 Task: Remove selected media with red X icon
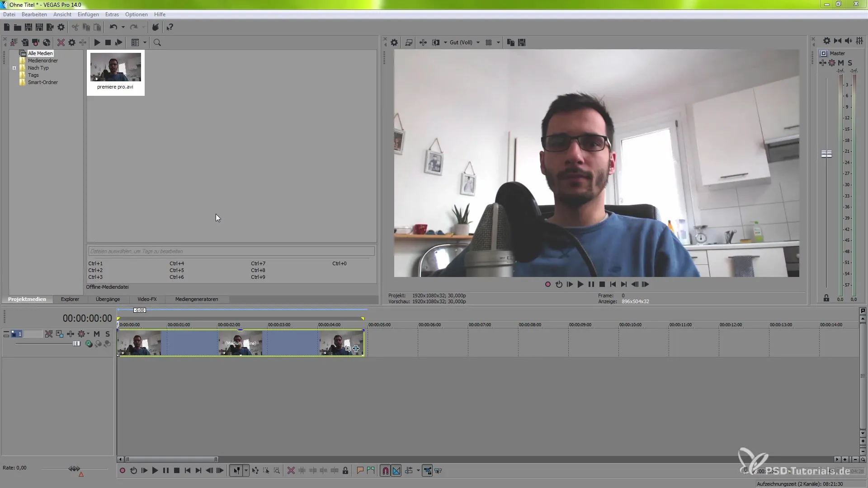[61, 42]
